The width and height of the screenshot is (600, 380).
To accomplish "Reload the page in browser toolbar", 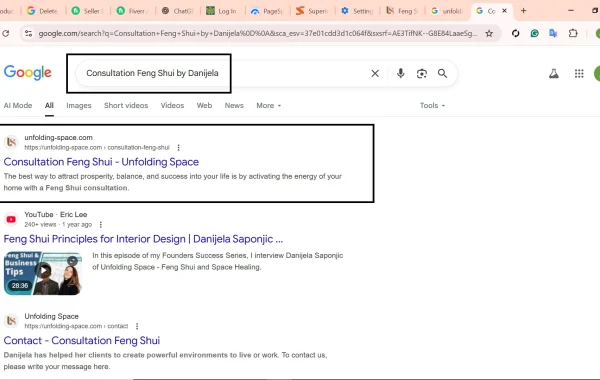I will [x=6, y=34].
